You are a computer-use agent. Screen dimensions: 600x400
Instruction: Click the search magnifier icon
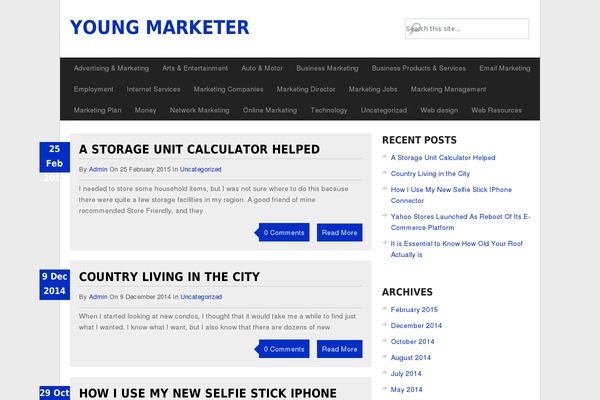tap(414, 28)
